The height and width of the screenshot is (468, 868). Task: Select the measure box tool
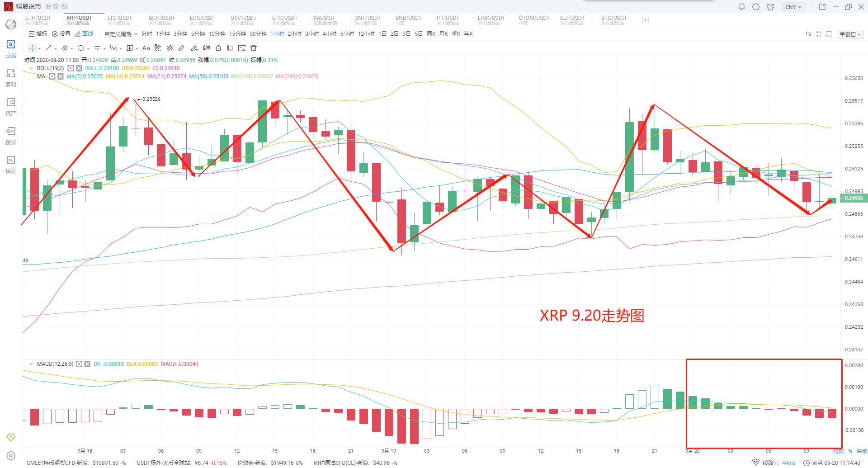tap(130, 48)
